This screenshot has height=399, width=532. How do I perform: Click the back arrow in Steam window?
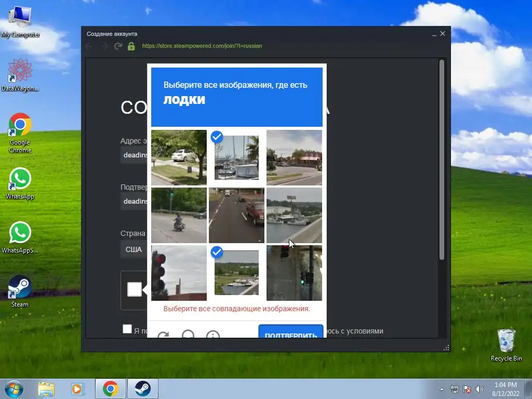point(89,46)
